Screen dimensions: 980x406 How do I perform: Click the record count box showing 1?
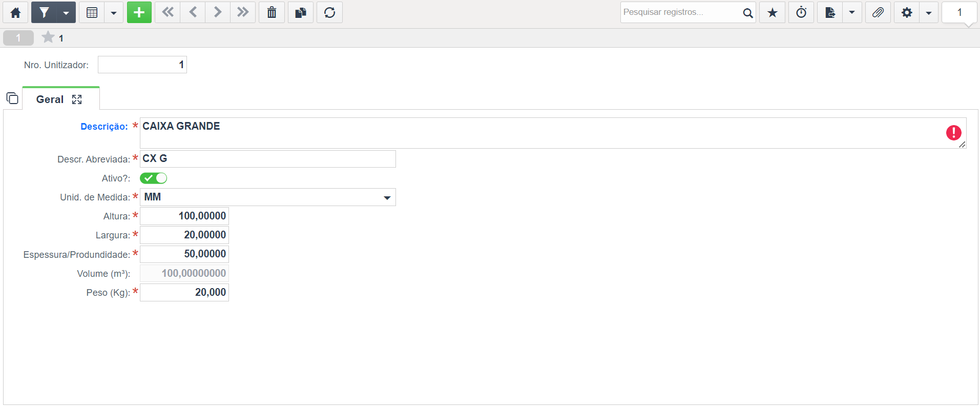(960, 12)
